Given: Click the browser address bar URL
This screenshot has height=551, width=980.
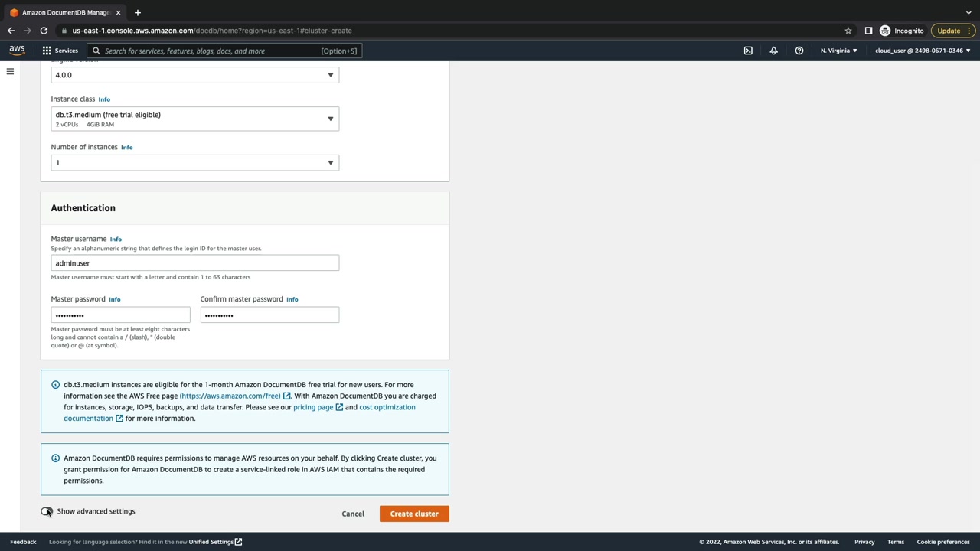Looking at the screenshot, I should tap(212, 31).
